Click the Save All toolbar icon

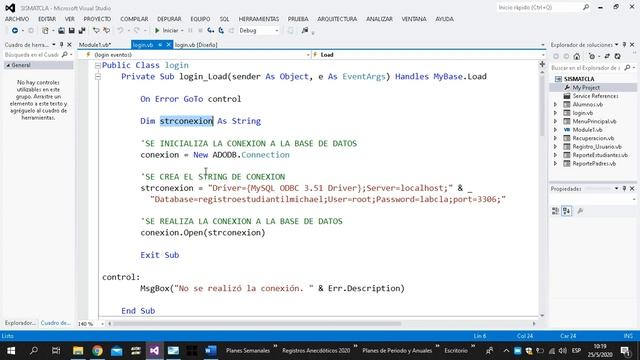pyautogui.click(x=82, y=31)
